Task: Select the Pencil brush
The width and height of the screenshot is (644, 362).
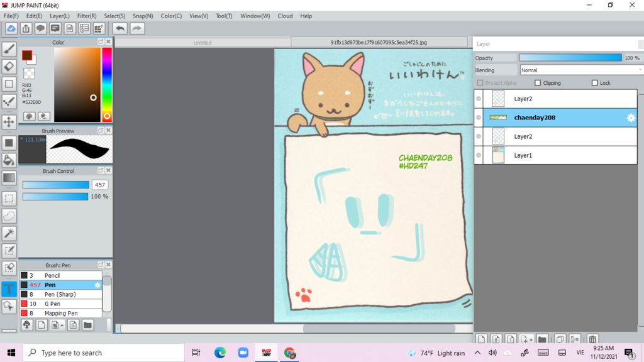Action: coord(61,275)
